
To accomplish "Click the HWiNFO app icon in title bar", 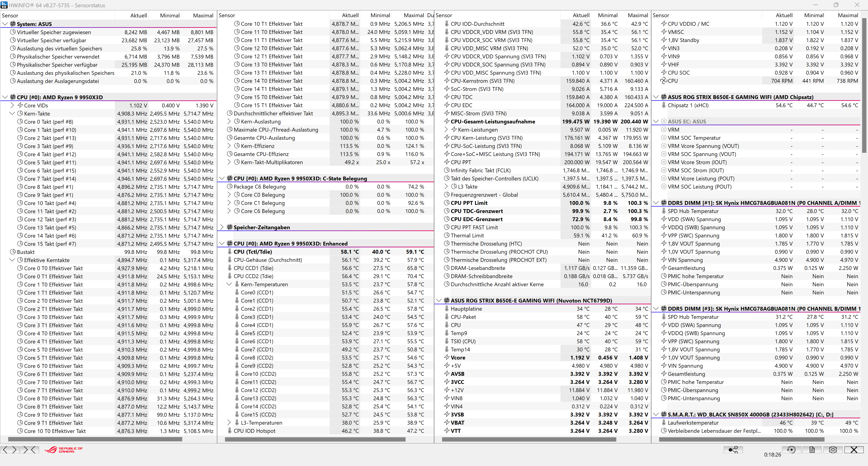I will coord(4,5).
